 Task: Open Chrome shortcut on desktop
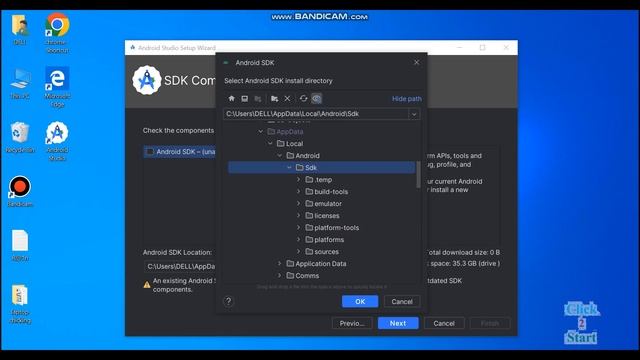pyautogui.click(x=57, y=33)
